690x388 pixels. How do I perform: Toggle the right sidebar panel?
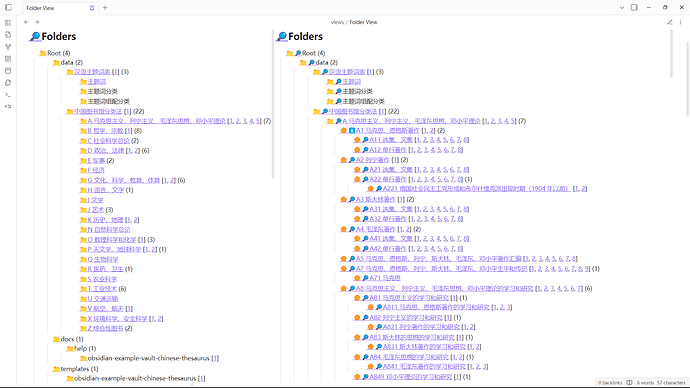point(634,7)
